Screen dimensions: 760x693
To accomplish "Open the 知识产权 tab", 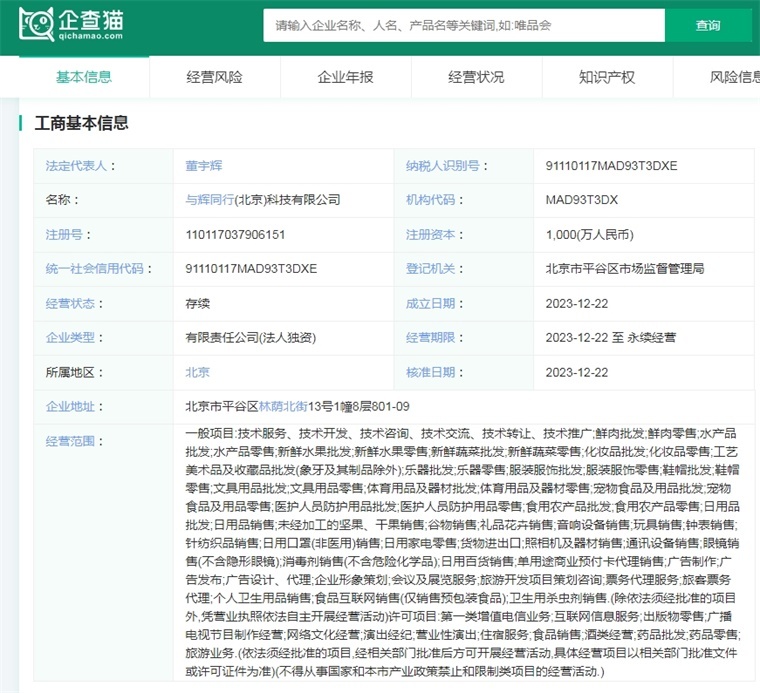I will [607, 77].
